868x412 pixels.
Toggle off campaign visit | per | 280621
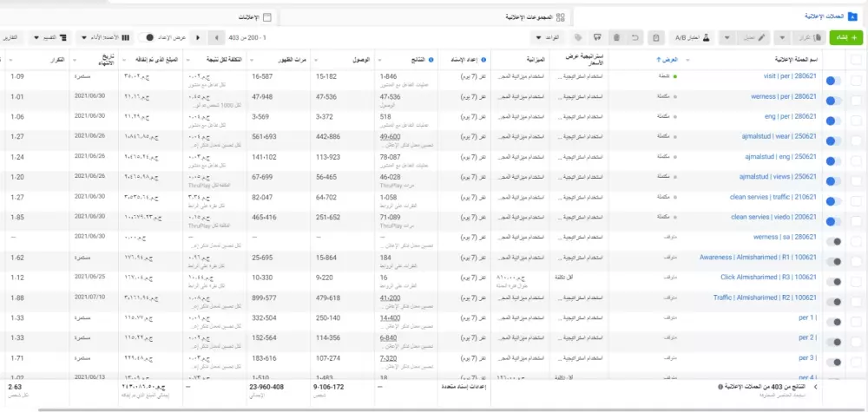pyautogui.click(x=833, y=81)
